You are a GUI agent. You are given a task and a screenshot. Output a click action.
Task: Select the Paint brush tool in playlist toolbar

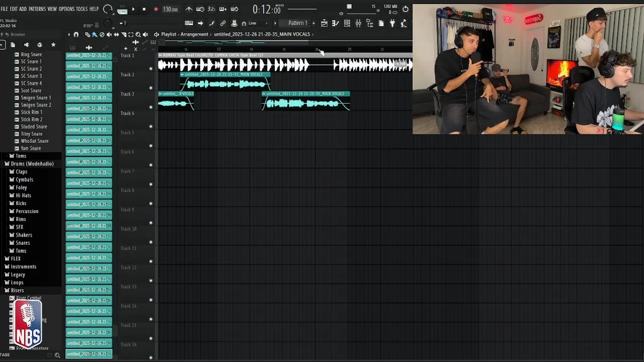(94, 34)
